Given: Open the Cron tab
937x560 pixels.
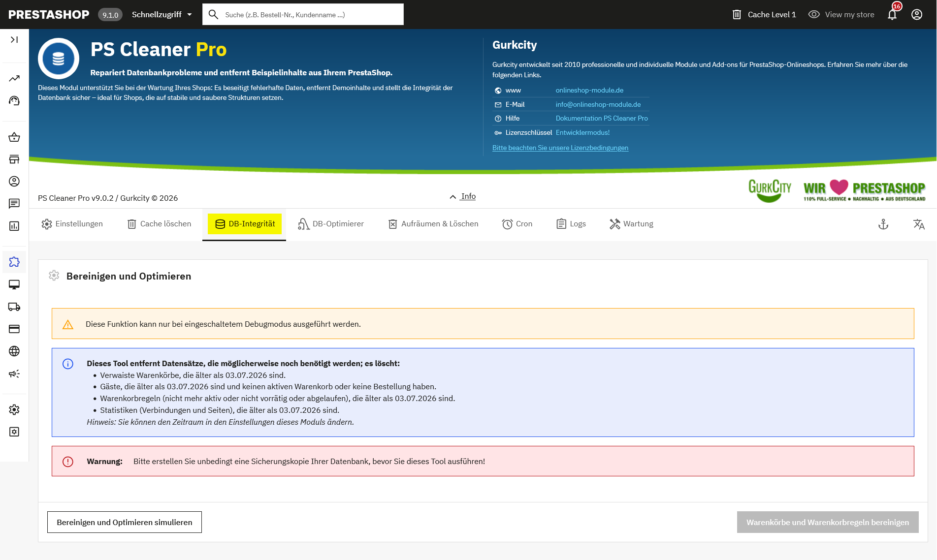Looking at the screenshot, I should [x=517, y=224].
